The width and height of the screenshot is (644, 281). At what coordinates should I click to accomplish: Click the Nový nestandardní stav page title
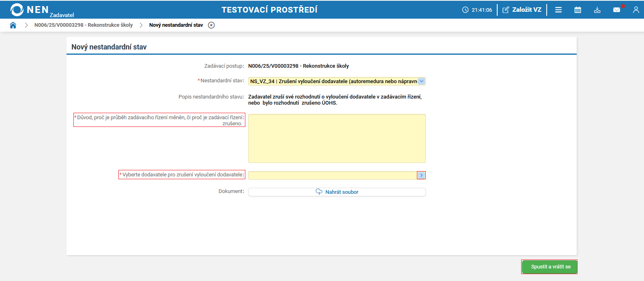click(109, 47)
